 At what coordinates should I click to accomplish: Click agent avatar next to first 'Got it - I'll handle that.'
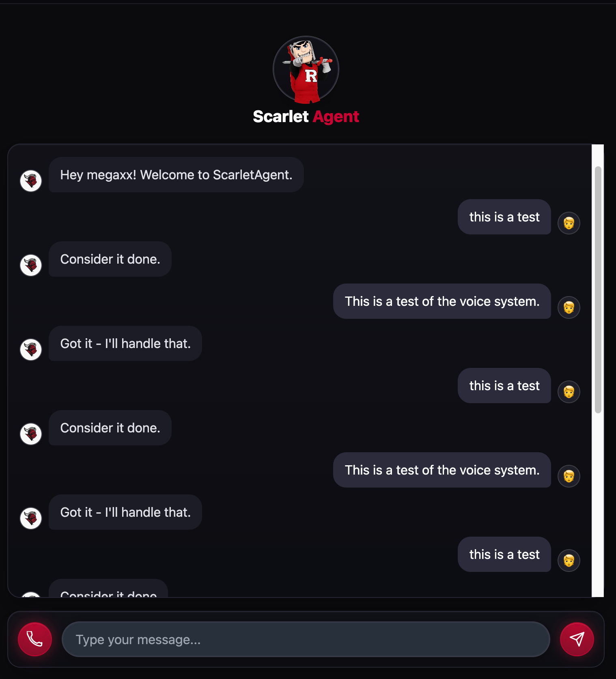31,350
